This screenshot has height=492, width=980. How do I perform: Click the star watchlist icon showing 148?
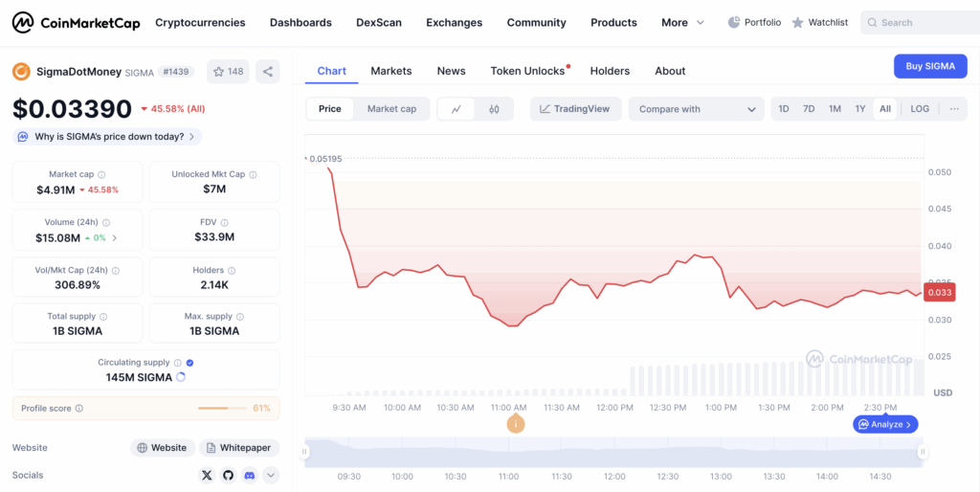pos(227,71)
